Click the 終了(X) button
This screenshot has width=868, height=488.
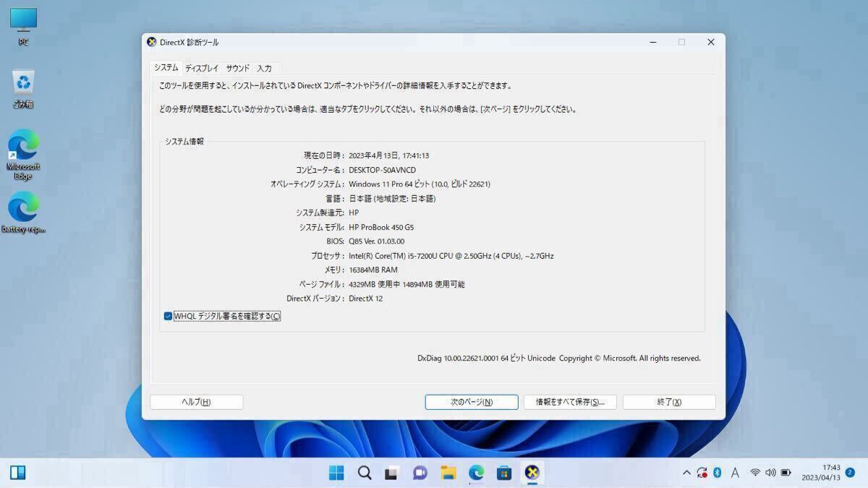pyautogui.click(x=669, y=402)
